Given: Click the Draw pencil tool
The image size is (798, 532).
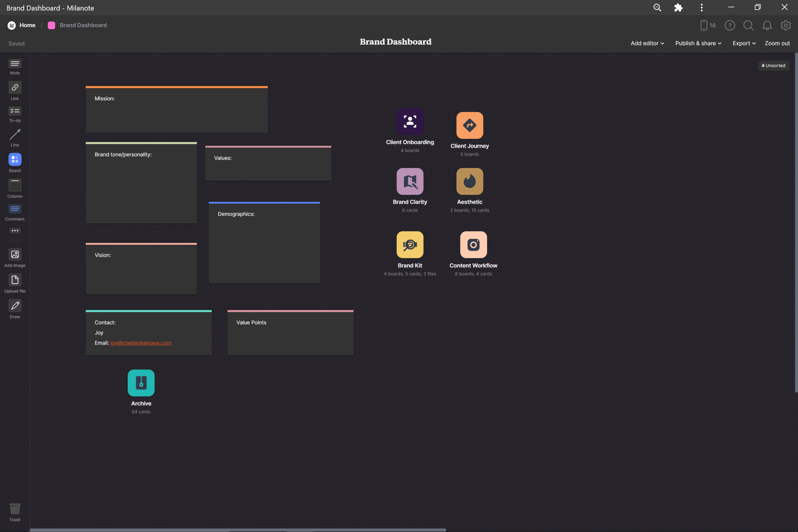Looking at the screenshot, I should (15, 306).
